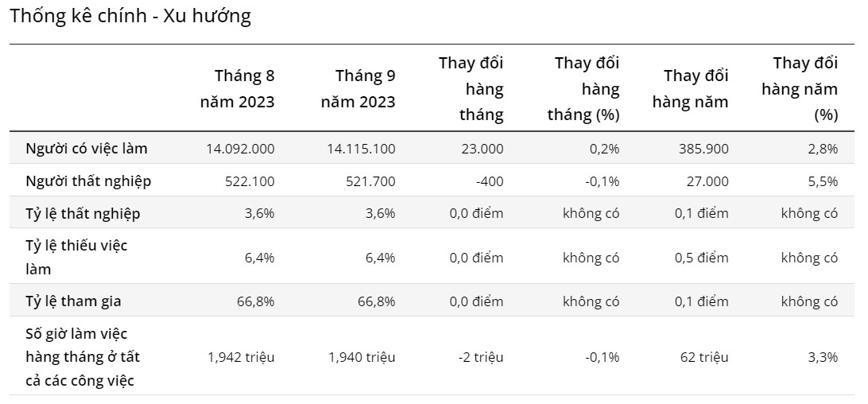Click the 522.100 unemployed cell
This screenshot has height=404, width=868.
(x=250, y=181)
